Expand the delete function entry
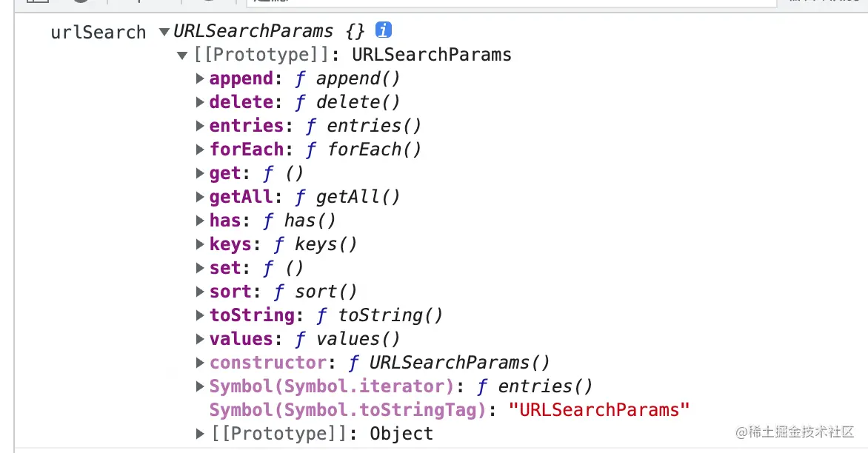This screenshot has width=868, height=453. (x=201, y=102)
